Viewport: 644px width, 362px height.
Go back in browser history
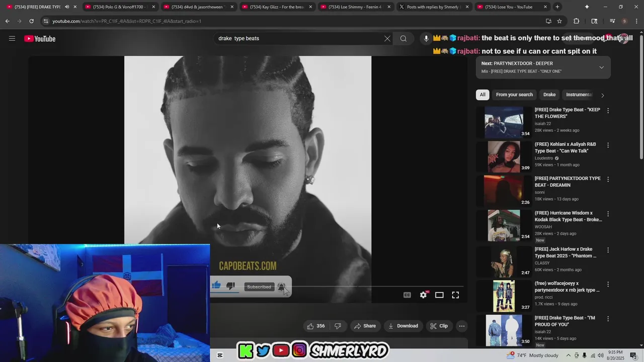point(8,21)
